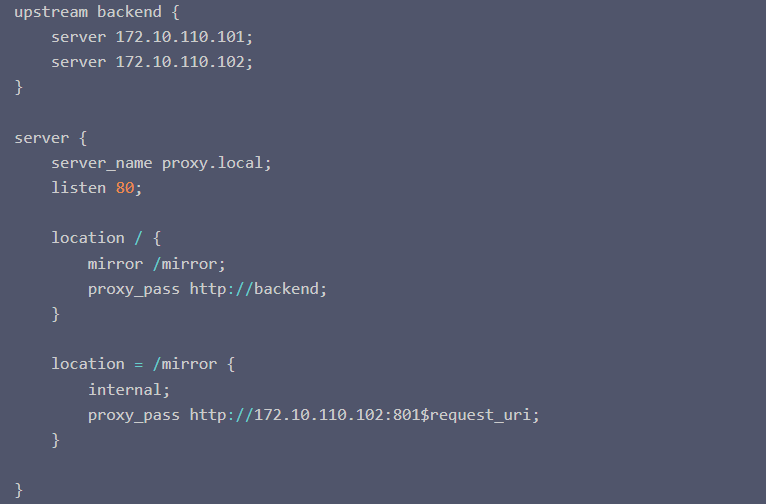Click the http://backend proxy URL
766x504 pixels.
pos(257,288)
